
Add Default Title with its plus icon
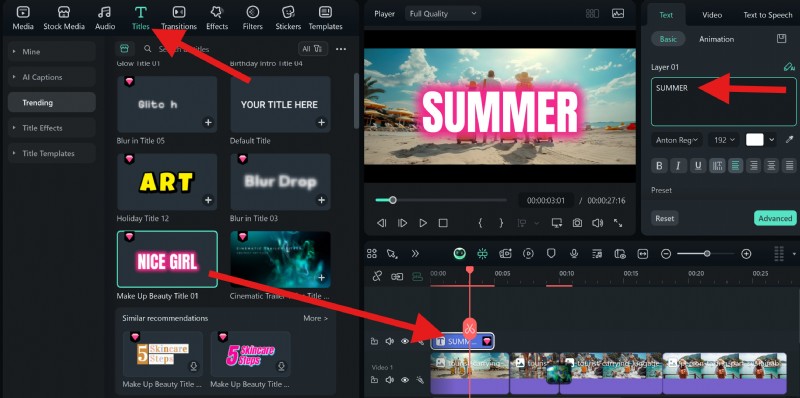pos(321,122)
